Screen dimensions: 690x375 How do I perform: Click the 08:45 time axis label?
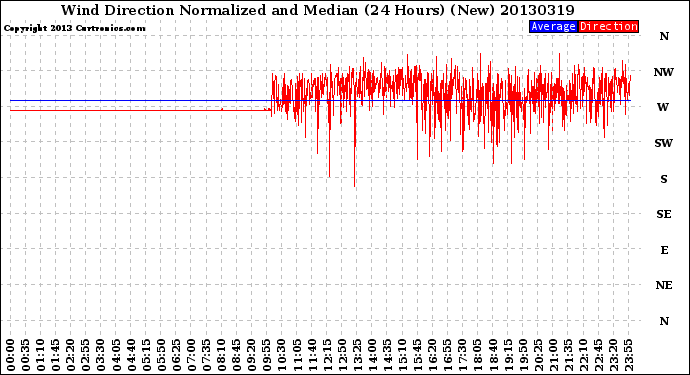coord(237,355)
